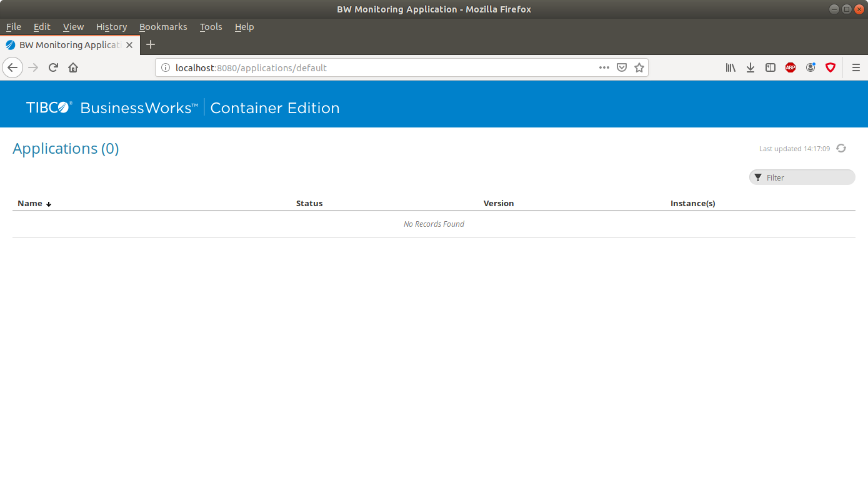Open the View menu
Screen dimensions: 868x493
pos(73,27)
